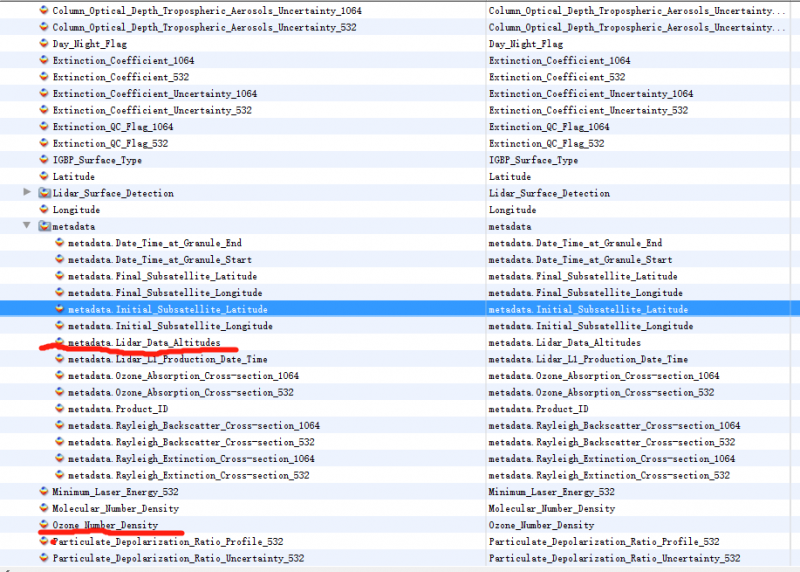Image resolution: width=800 pixels, height=572 pixels.
Task: Click the icon beside metadata.Product_ID
Action: [59, 409]
